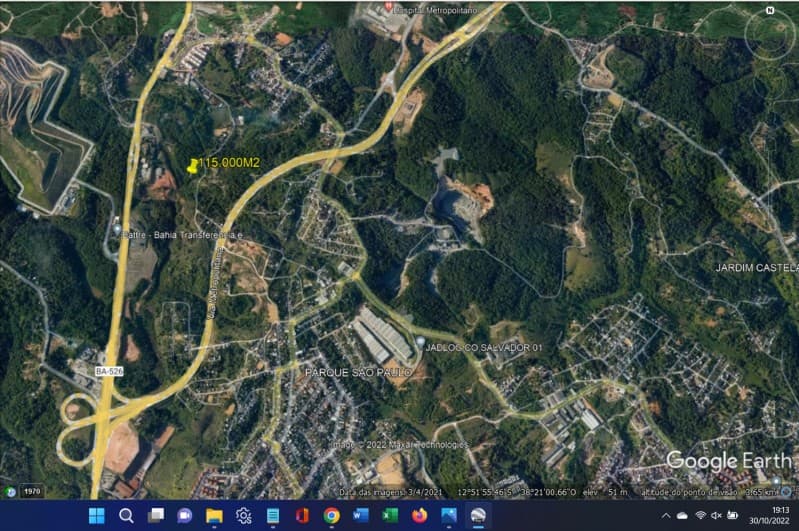Image resolution: width=799 pixels, height=531 pixels.
Task: Switch to Google Chrome on the taskbar
Action: click(331, 516)
